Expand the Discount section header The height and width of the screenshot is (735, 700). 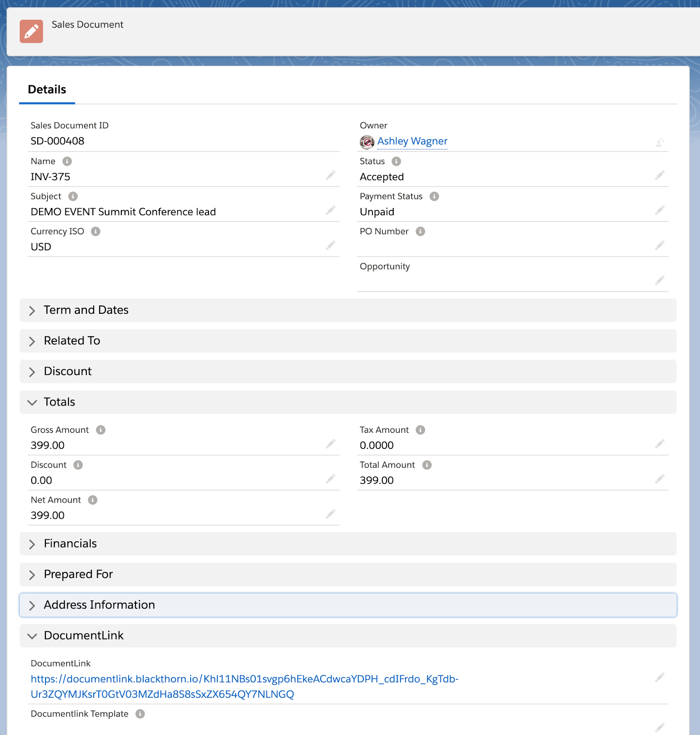[348, 371]
